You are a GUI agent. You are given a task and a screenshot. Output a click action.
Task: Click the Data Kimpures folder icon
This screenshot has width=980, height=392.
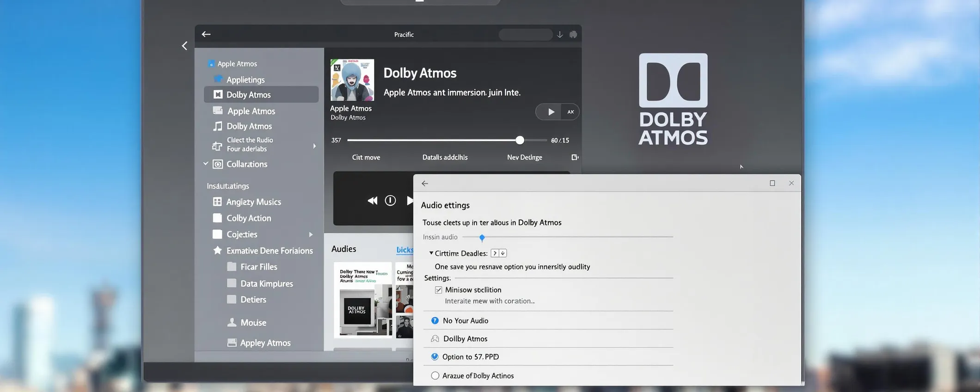pyautogui.click(x=232, y=283)
